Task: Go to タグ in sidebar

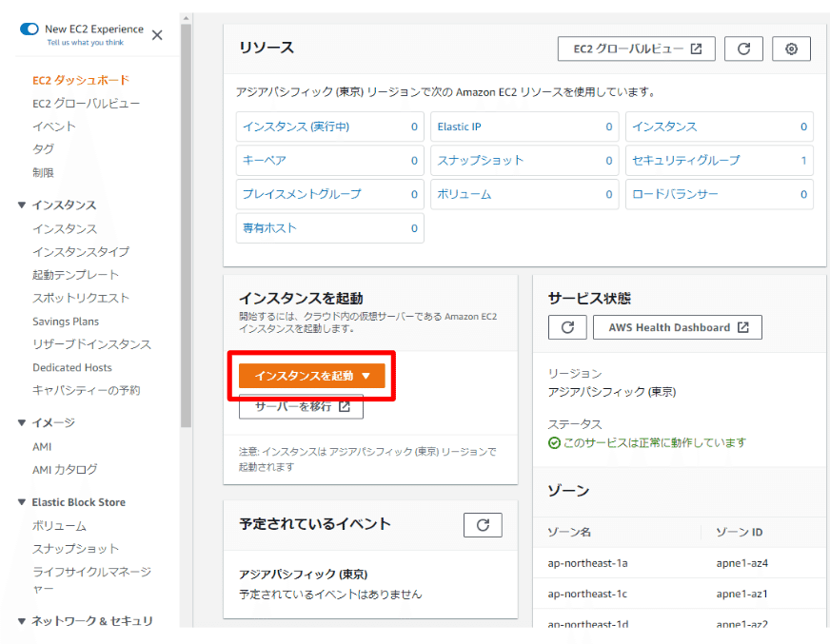Action: pos(43,149)
